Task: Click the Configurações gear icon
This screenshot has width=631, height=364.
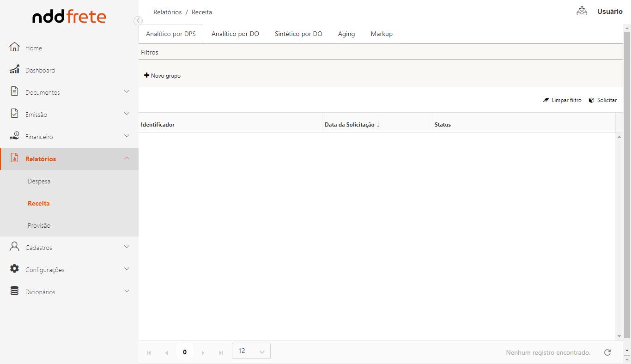Action: (x=15, y=269)
